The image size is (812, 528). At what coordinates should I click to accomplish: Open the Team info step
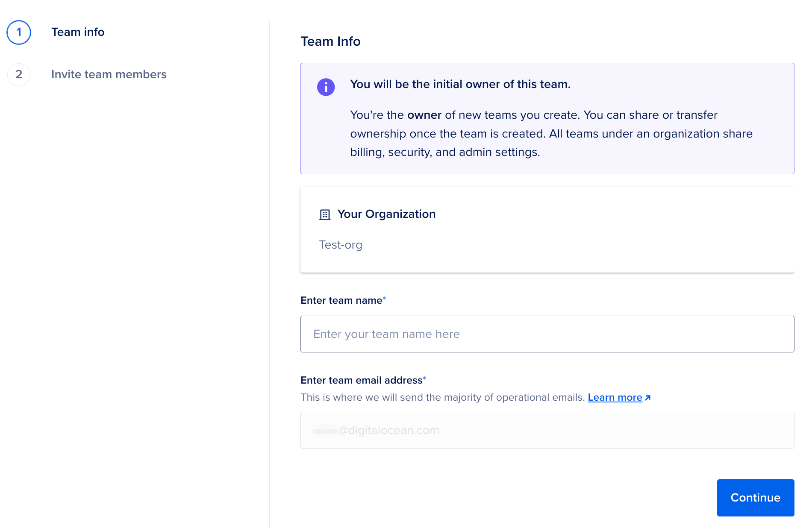click(78, 32)
